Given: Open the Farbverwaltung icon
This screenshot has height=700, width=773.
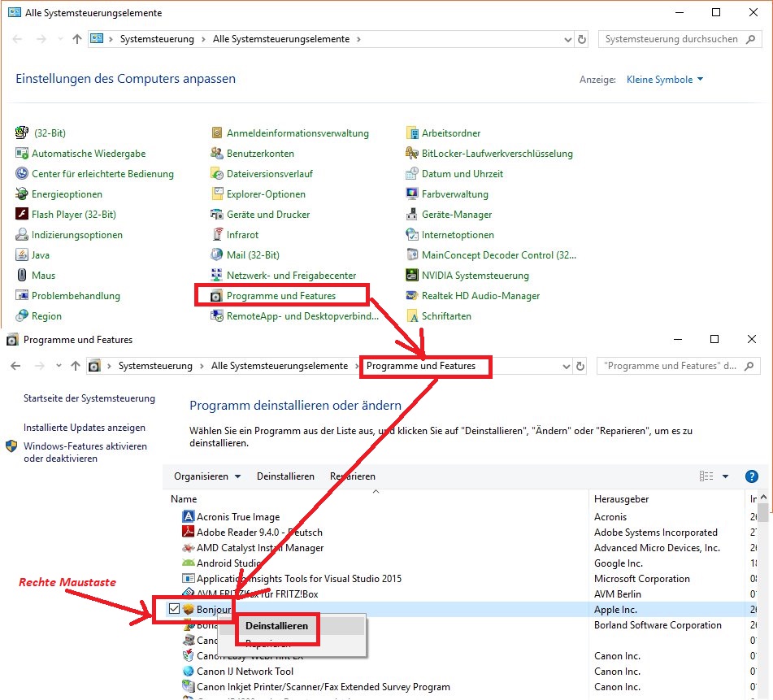Looking at the screenshot, I should coord(411,193).
